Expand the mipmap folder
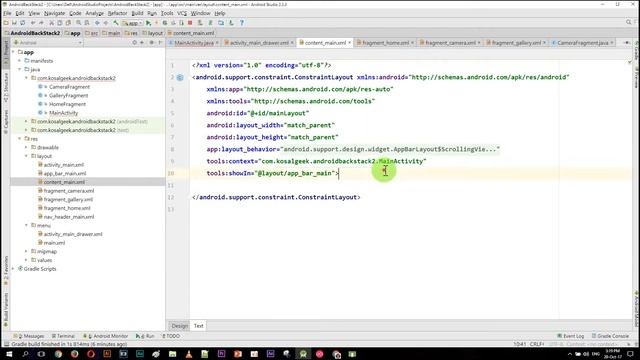The height and width of the screenshot is (360, 640). click(x=27, y=251)
